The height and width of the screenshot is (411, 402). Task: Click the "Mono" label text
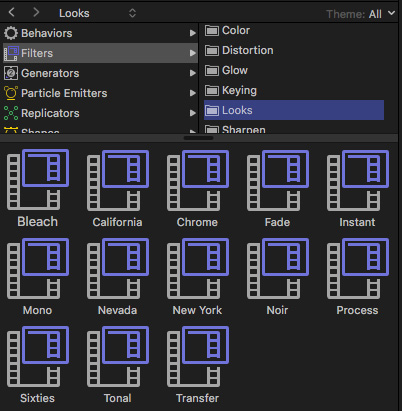pos(37,310)
